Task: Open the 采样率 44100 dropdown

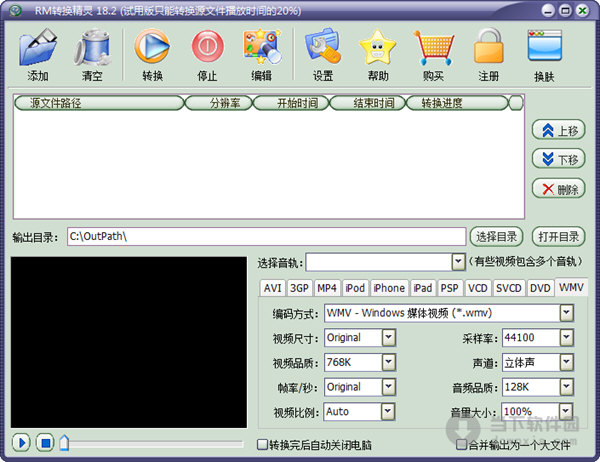Action: click(x=566, y=338)
